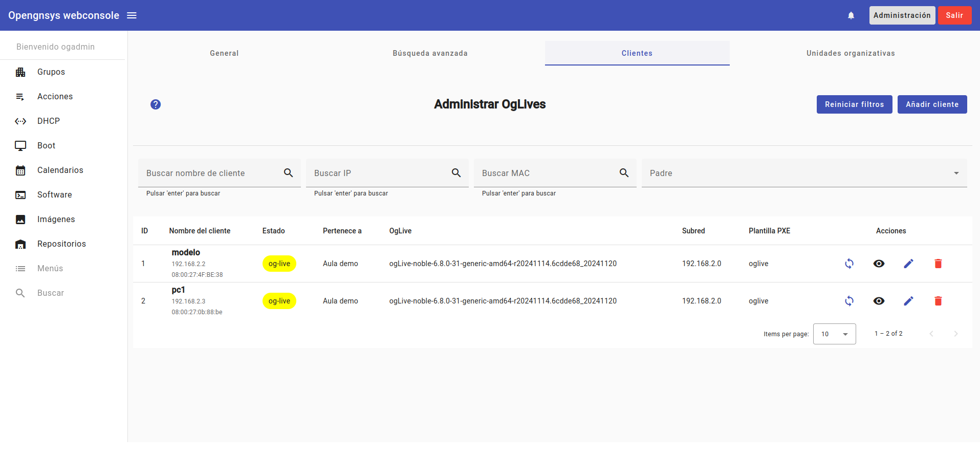The width and height of the screenshot is (980, 457).
Task: Delete the modelo client with trash icon
Action: [x=938, y=264]
